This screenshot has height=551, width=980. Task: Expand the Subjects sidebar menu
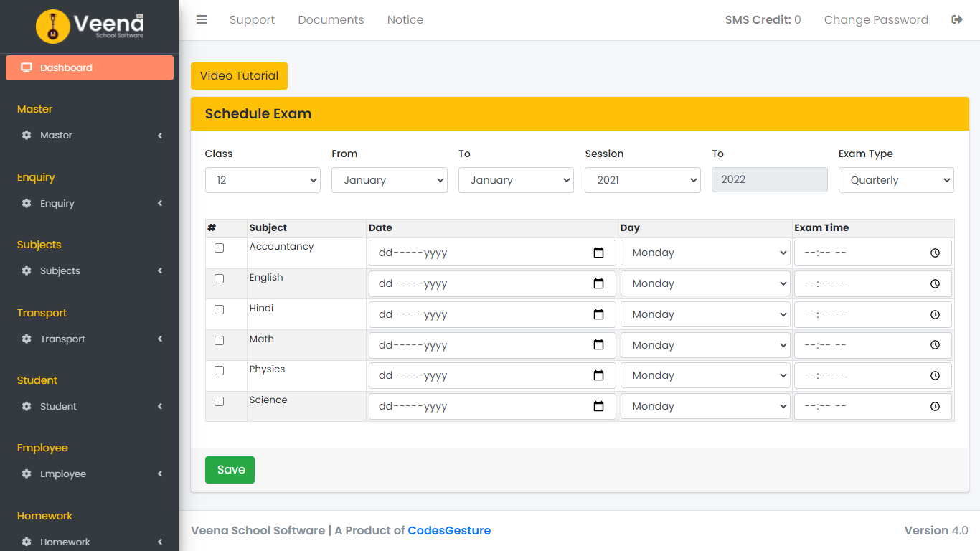90,270
